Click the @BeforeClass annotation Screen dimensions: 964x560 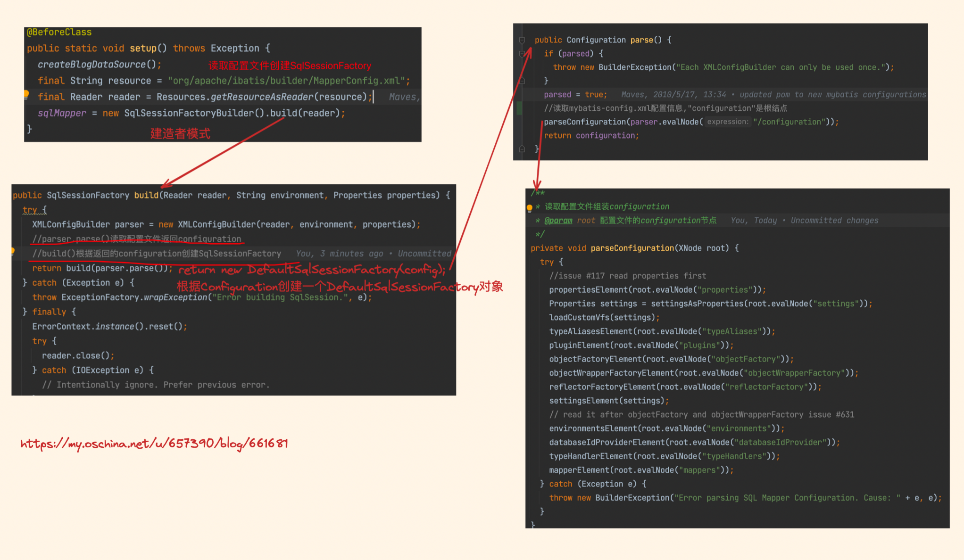click(x=59, y=32)
